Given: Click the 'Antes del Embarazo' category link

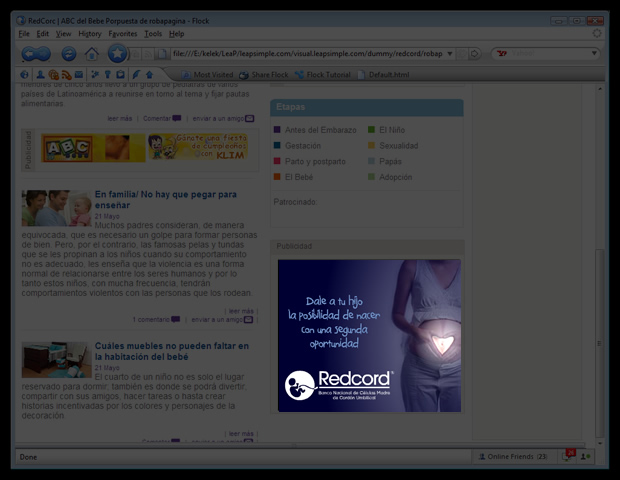Looking at the screenshot, I should 320,130.
